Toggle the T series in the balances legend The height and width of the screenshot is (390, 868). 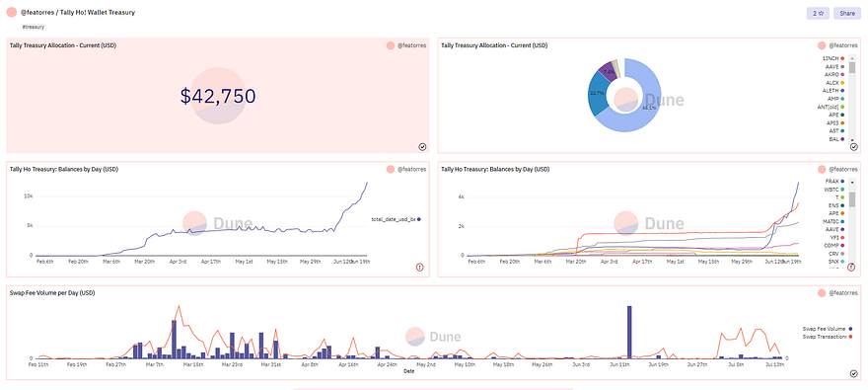839,197
